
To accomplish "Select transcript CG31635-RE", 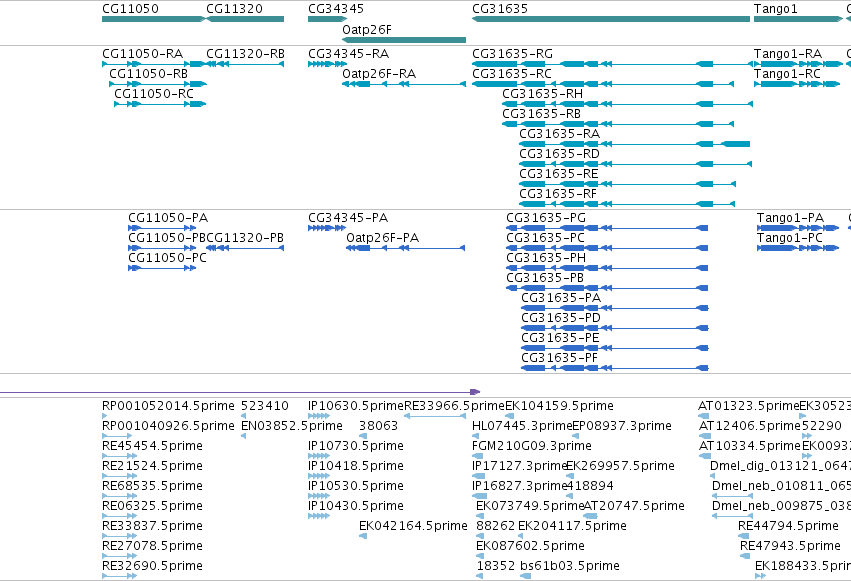I will click(x=627, y=184).
